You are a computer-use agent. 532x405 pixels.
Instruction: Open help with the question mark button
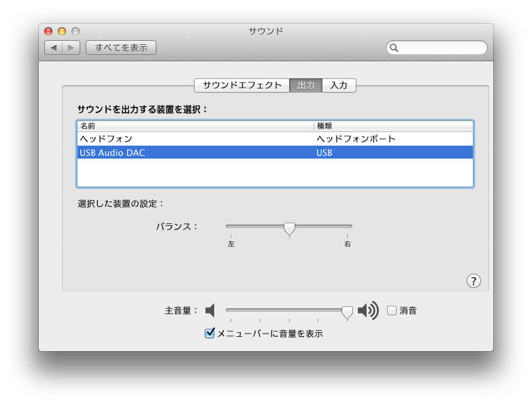473,281
